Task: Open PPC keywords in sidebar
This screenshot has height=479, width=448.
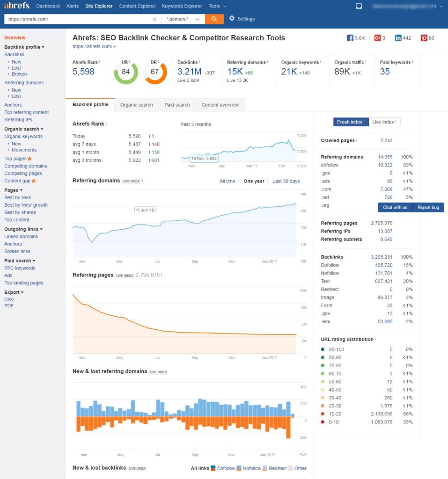Action: pos(20,268)
